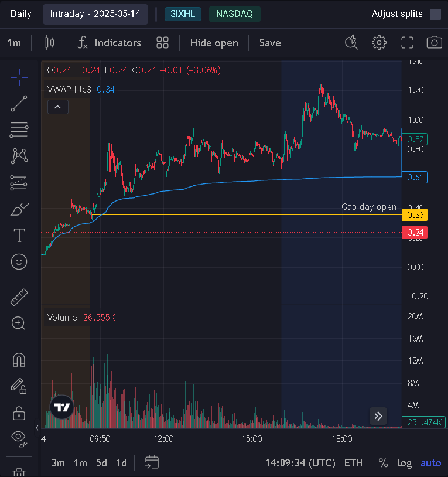This screenshot has height=477, width=448.
Task: Click the Hide open button
Action: (214, 43)
